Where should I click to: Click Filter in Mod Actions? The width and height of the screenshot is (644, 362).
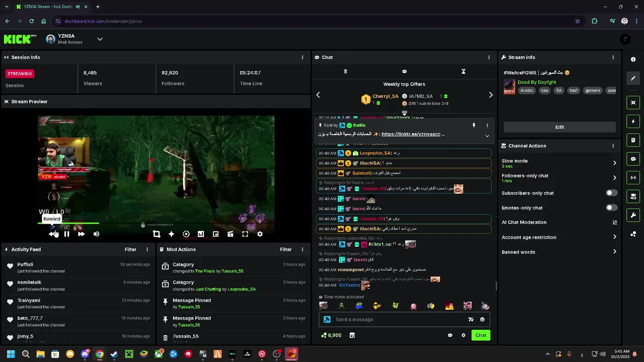coord(286,249)
